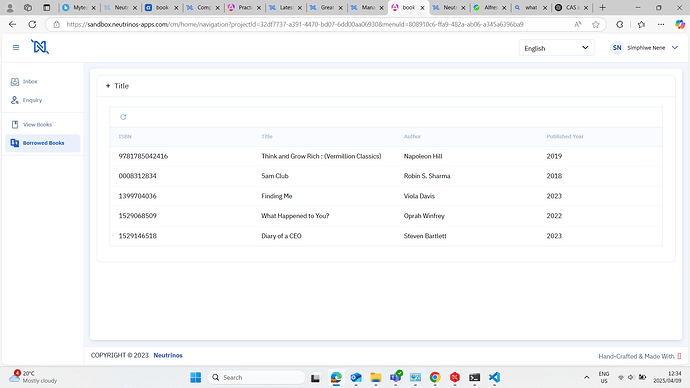Open the read aloud icon in address bar
This screenshot has height=388, width=690.
(x=577, y=25)
